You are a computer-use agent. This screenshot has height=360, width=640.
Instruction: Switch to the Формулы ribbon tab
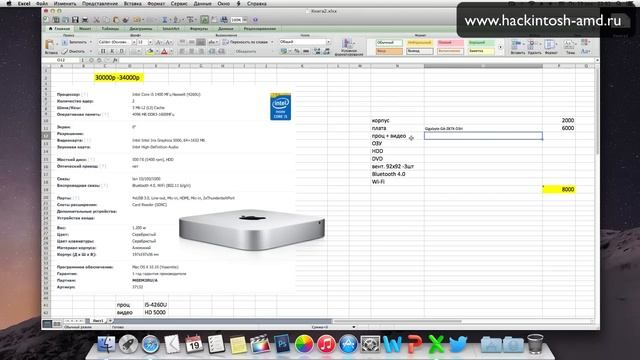[x=198, y=29]
